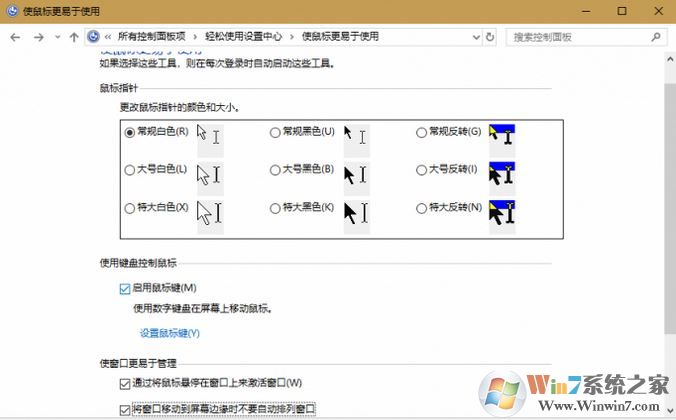
Task: Open the 设置鼠标键(Y) link
Action: [x=169, y=333]
